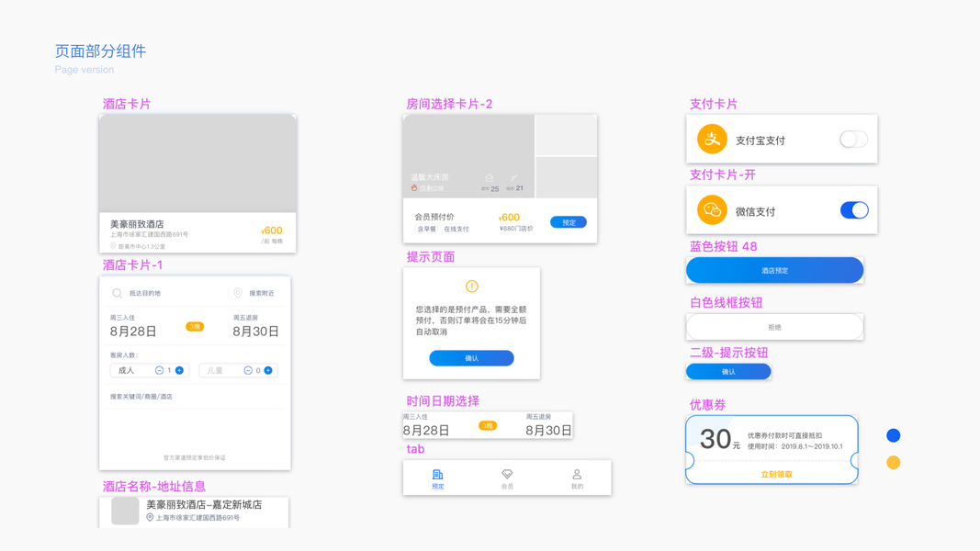Click the orange warning icon in 提示页面
The width and height of the screenshot is (980, 551).
472,287
